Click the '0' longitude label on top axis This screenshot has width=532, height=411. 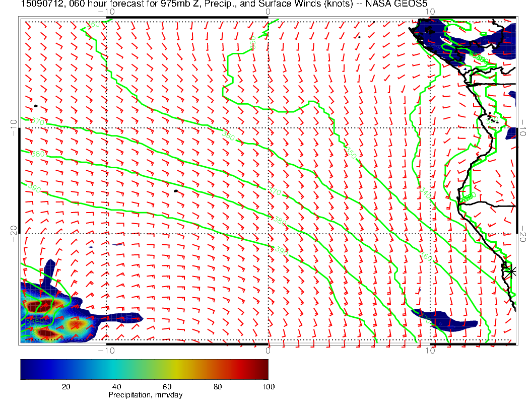tap(268, 12)
